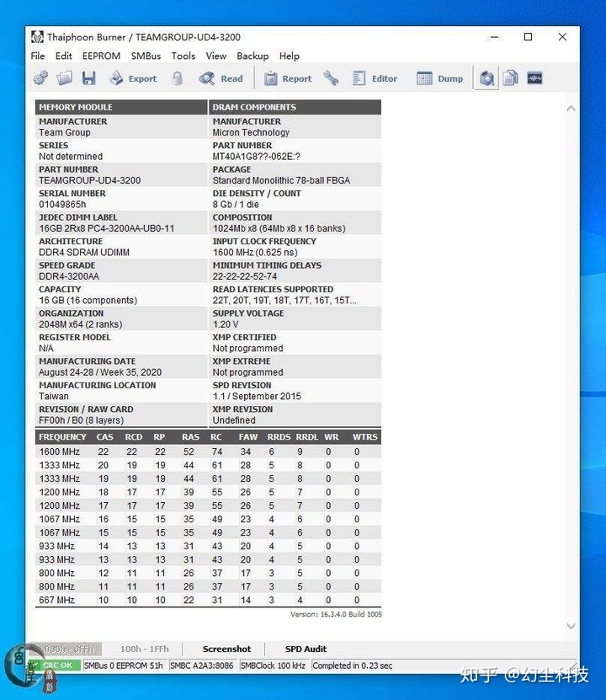Open the EEPROM menu
606x700 pixels.
(x=101, y=56)
